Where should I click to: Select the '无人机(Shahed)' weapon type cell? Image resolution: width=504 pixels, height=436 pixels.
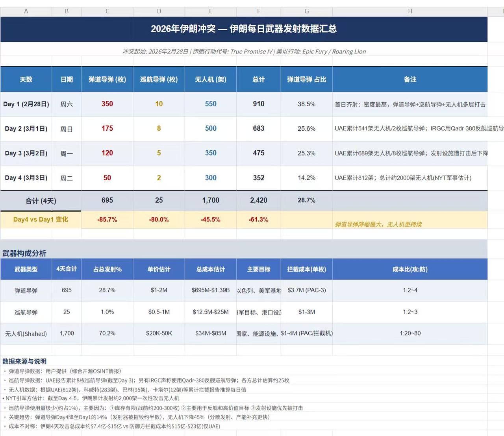(26, 333)
